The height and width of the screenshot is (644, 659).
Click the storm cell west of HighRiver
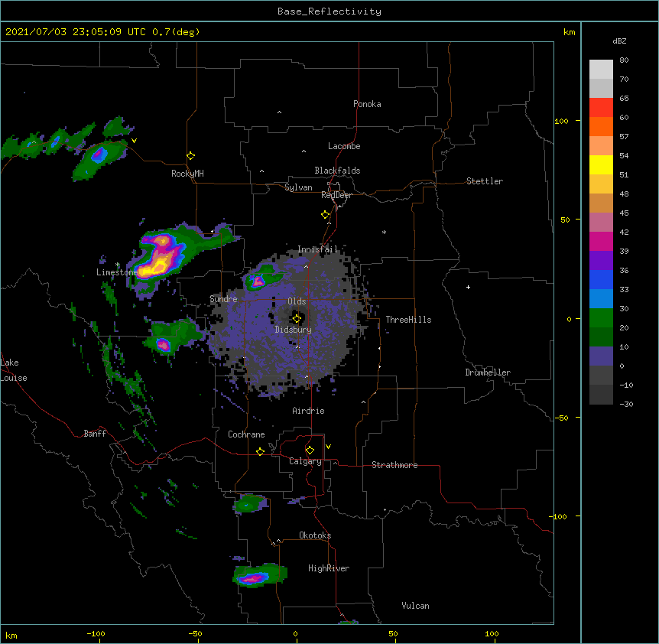point(260,575)
